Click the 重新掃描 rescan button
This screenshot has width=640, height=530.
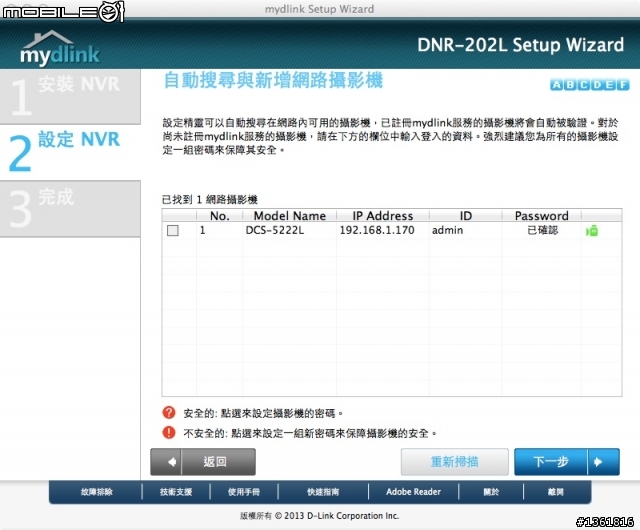(455, 462)
